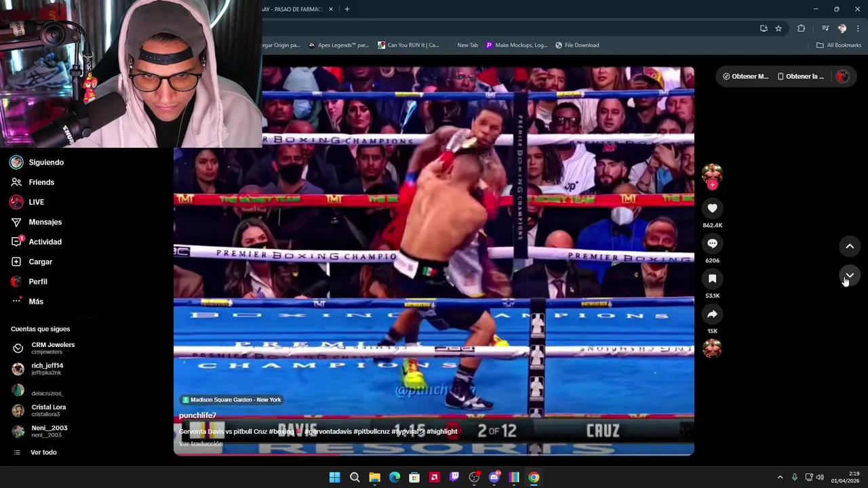Image resolution: width=868 pixels, height=488 pixels.
Task: Open the spinning sound disc avatar
Action: click(x=712, y=348)
